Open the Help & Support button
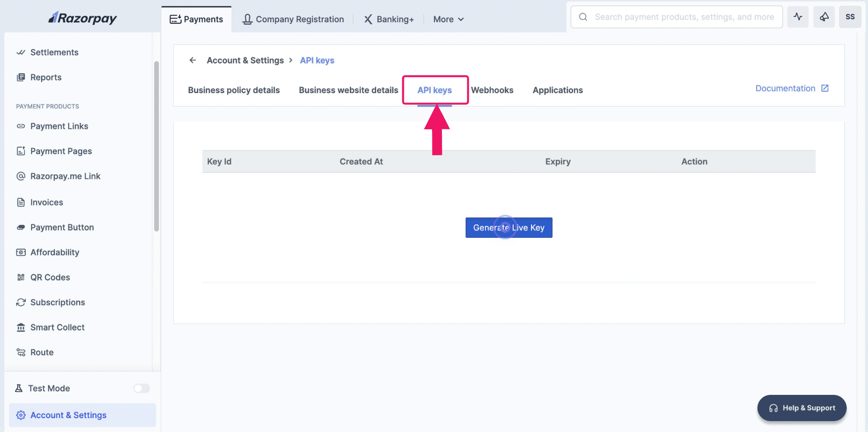The height and width of the screenshot is (432, 868). 802,408
